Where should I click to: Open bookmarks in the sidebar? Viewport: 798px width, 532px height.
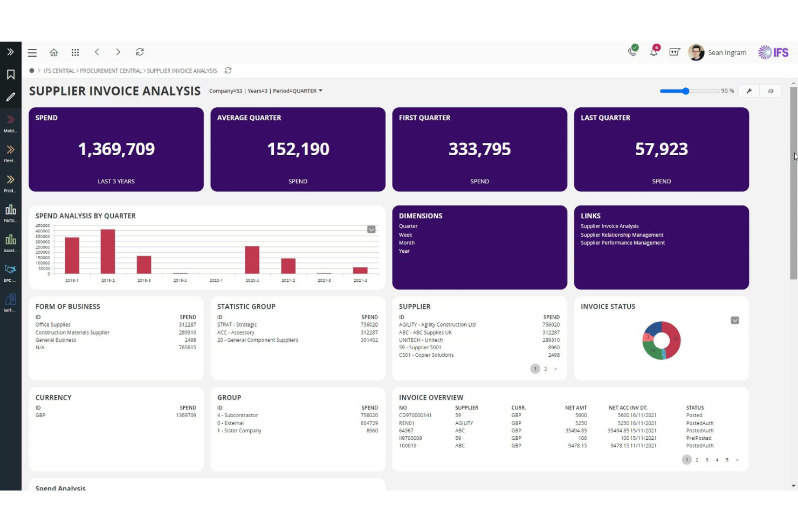[x=10, y=74]
